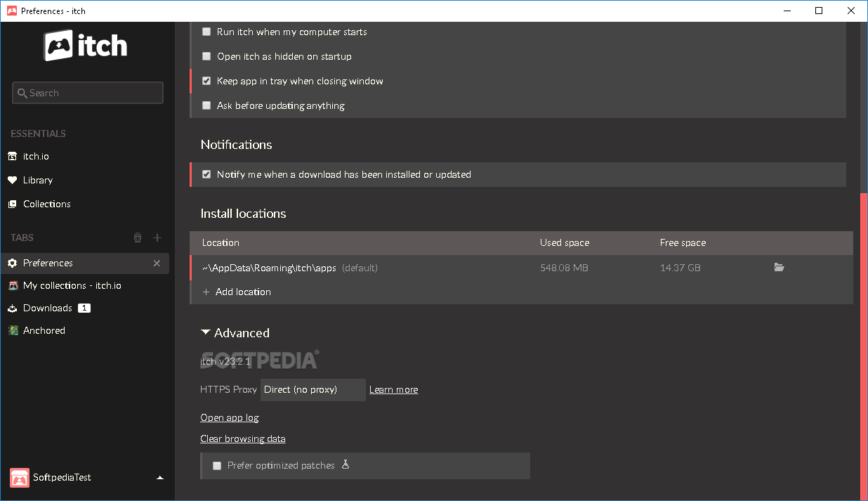Click the search magnifier icon
The width and height of the screenshot is (868, 501).
(22, 93)
